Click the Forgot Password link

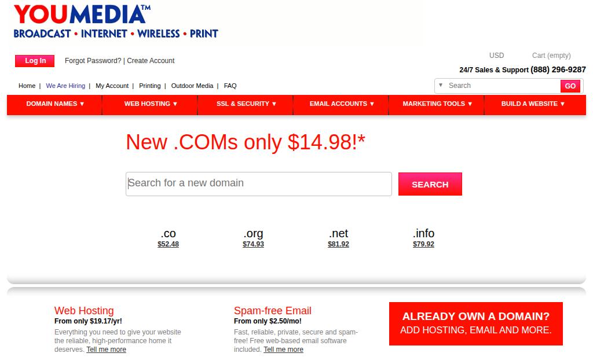93,61
